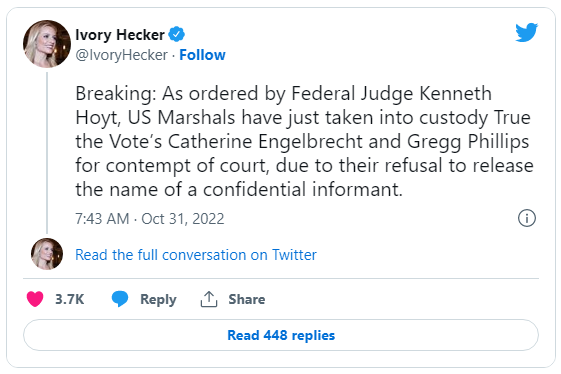
Task: Like the tweet with the heart icon
Action: click(x=35, y=299)
